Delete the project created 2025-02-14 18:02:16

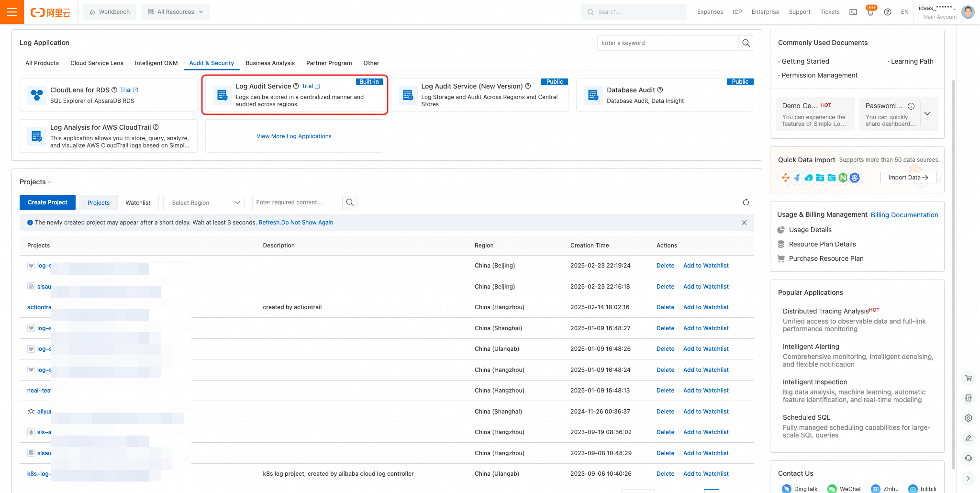pyautogui.click(x=665, y=307)
